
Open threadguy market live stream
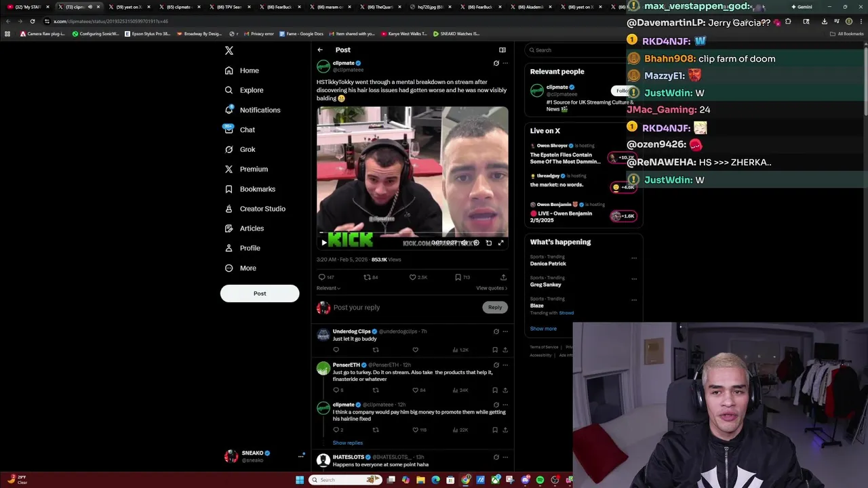[557, 184]
